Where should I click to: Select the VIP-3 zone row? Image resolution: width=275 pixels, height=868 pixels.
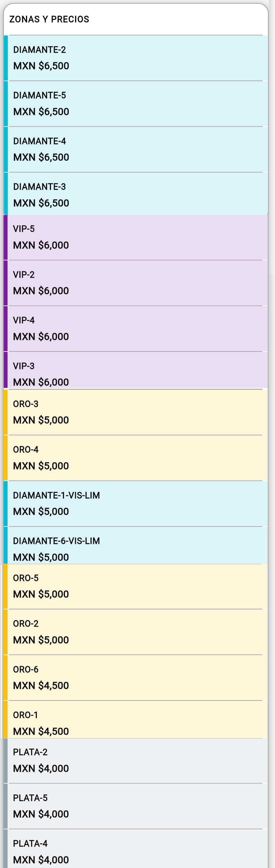[x=136, y=370]
